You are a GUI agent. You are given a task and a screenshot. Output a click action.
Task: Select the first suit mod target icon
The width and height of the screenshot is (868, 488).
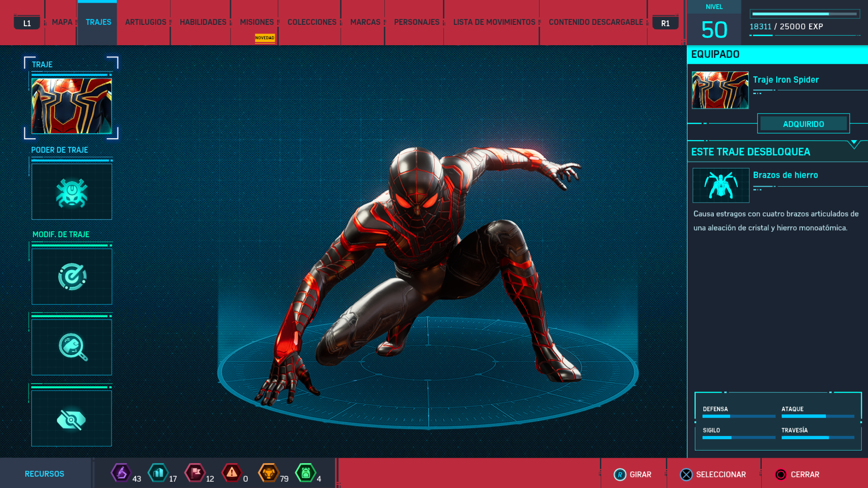(x=71, y=277)
